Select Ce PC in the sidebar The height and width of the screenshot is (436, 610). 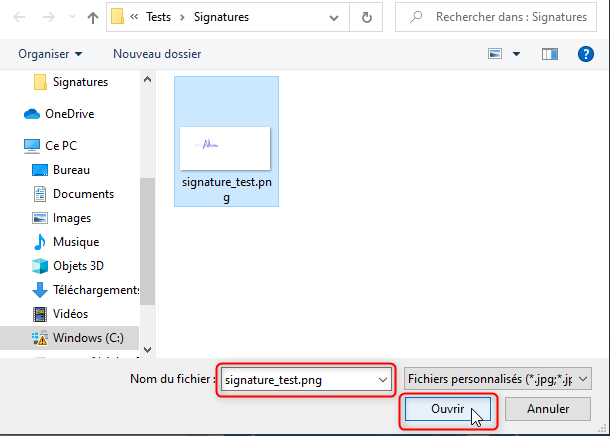coord(60,145)
